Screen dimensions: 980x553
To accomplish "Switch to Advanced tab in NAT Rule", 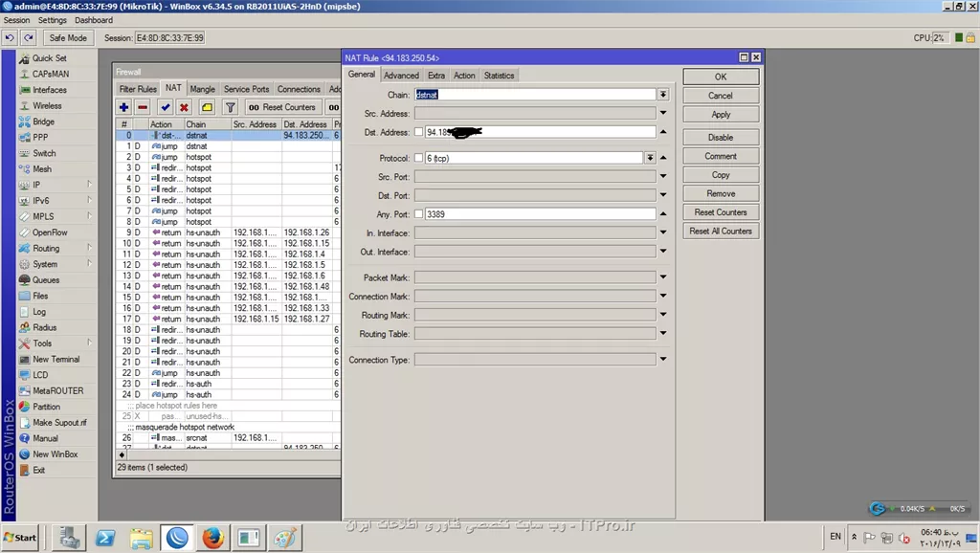I will click(401, 75).
